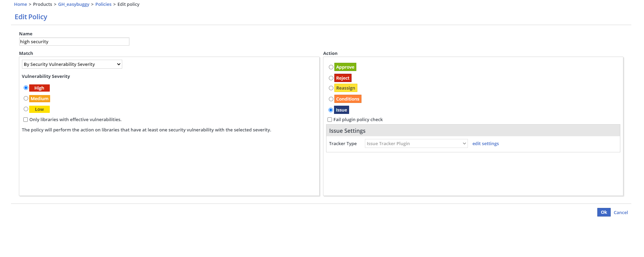
Task: Choose the Low severity option
Action: (x=26, y=109)
